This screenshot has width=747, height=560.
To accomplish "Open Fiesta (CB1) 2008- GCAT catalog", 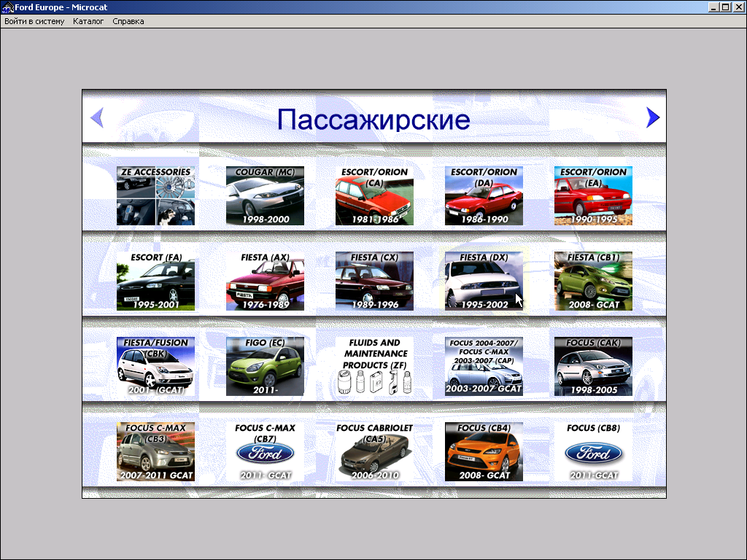I will [x=593, y=281].
